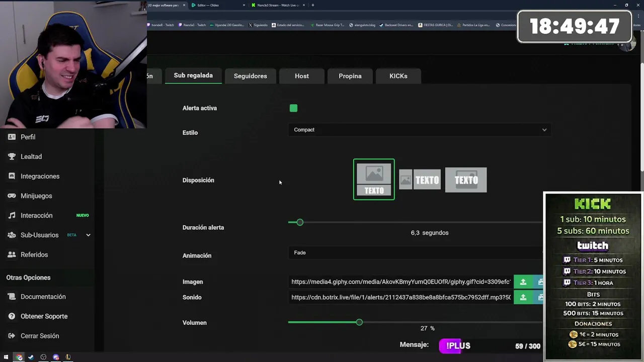Open the Animación Fade dropdown

click(x=417, y=252)
